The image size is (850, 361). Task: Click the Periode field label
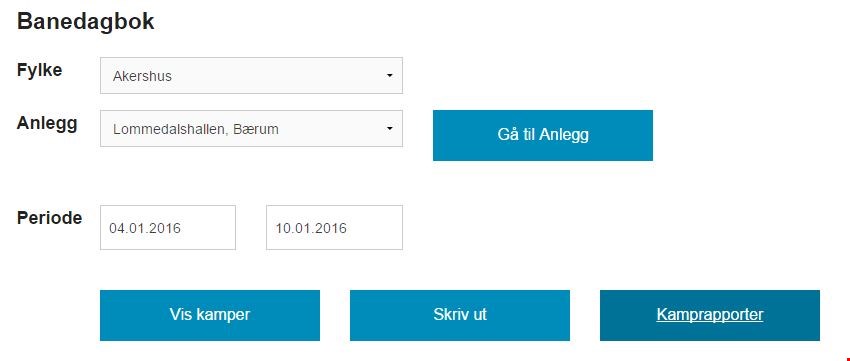click(49, 218)
